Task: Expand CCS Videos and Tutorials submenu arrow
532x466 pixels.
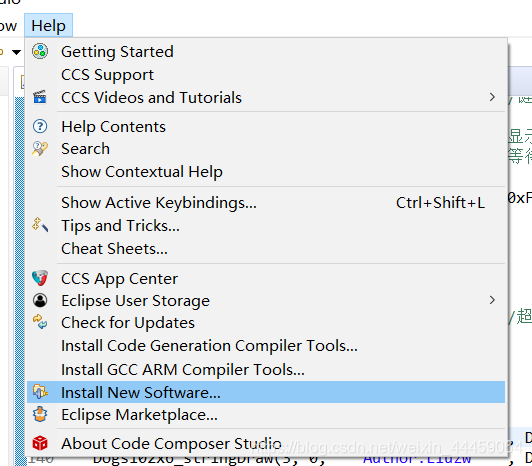Action: coord(492,97)
